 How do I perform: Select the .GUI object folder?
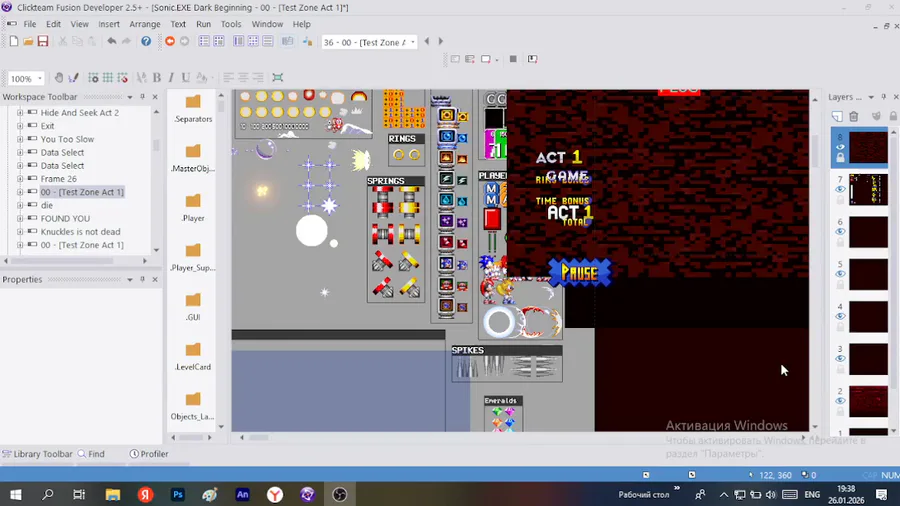[x=193, y=306]
